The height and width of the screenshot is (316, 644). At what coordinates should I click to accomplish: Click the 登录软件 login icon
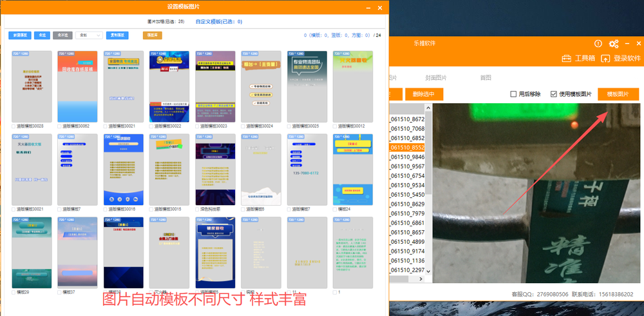[x=605, y=59]
